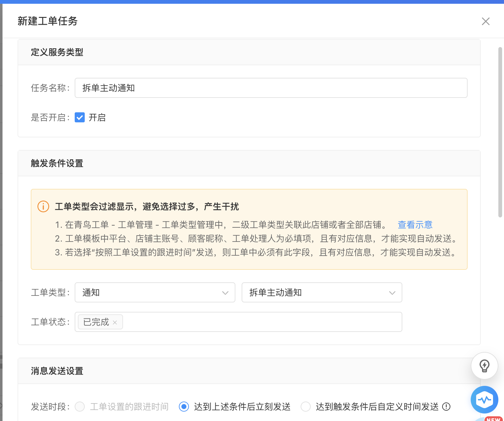Open the 查看示意 link
The height and width of the screenshot is (421, 504).
(x=415, y=225)
